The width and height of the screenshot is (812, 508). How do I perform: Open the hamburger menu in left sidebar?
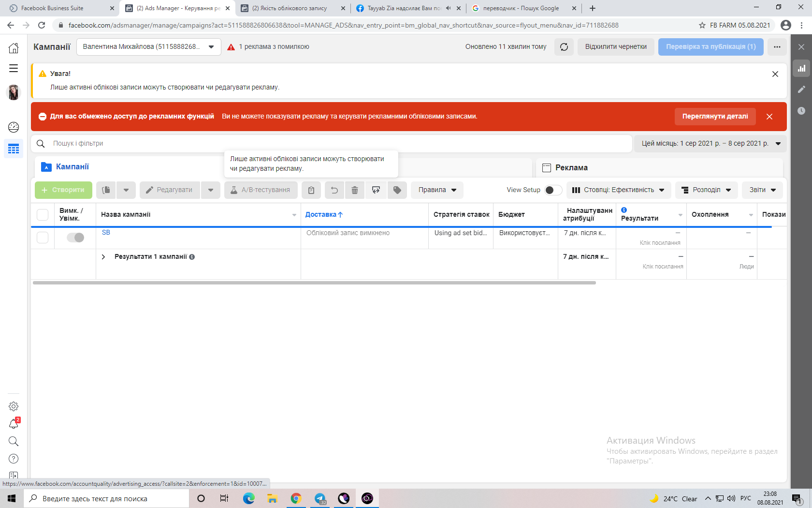[x=14, y=68]
